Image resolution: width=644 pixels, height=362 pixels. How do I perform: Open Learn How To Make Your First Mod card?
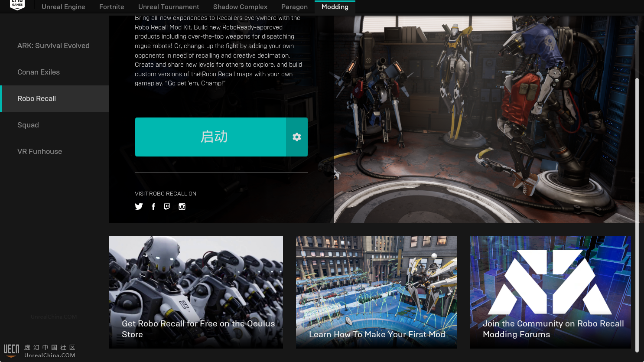[x=376, y=292]
